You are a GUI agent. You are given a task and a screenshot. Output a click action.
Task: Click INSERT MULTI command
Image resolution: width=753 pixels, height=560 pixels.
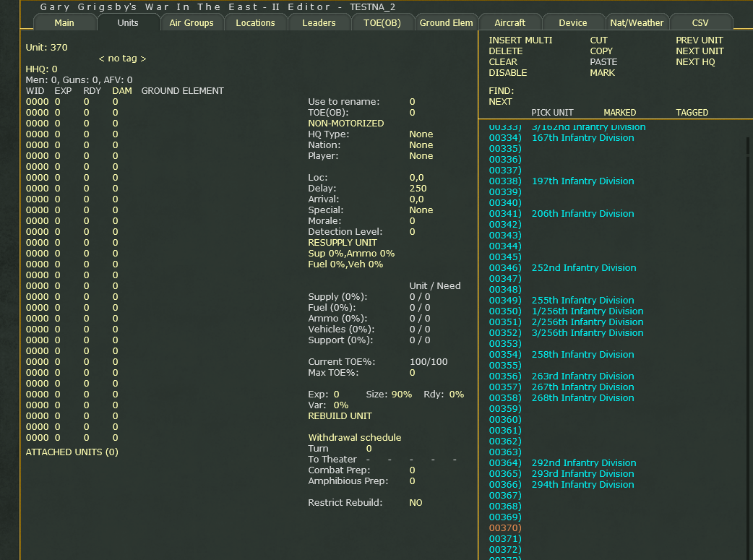[x=520, y=40]
